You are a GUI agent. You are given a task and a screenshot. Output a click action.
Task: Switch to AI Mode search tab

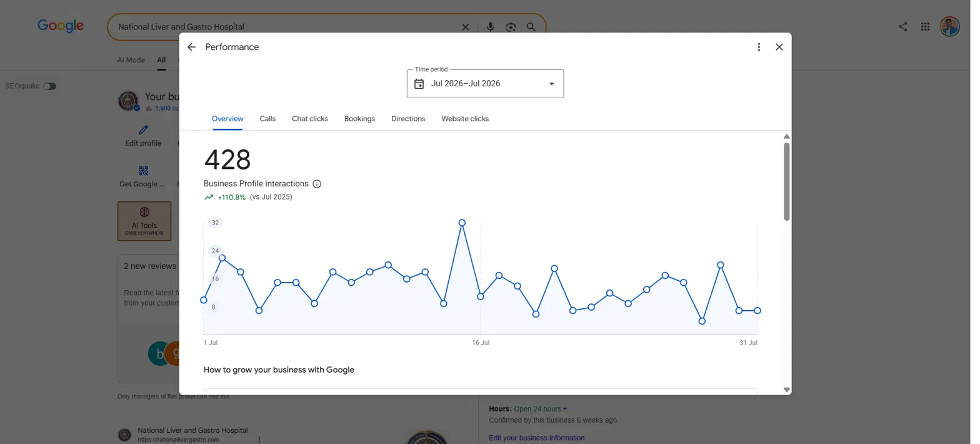click(x=131, y=60)
